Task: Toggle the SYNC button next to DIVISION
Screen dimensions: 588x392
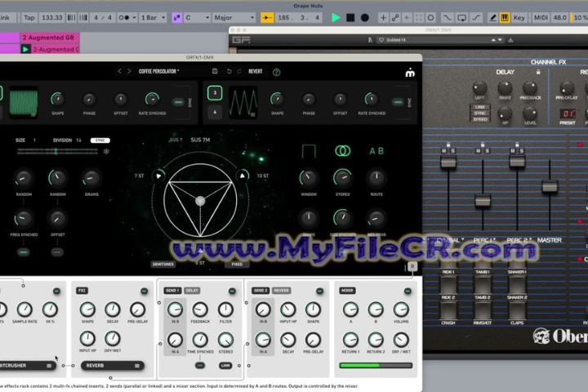Action: point(100,140)
